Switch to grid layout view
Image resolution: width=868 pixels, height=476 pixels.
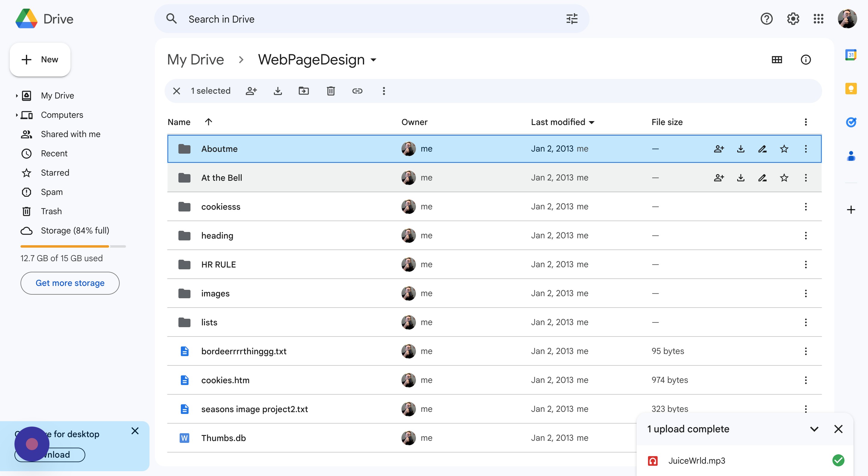777,60
